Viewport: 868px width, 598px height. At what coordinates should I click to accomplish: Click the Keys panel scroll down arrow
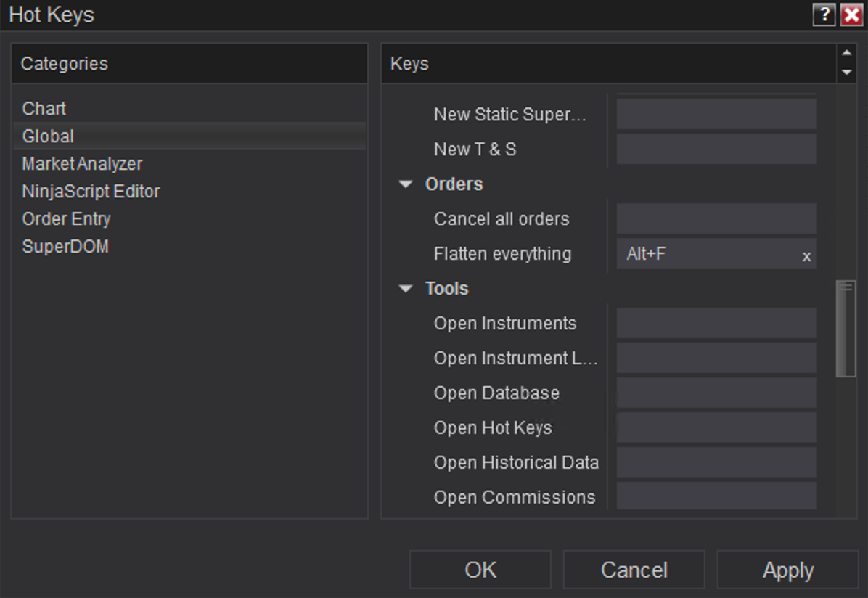pyautogui.click(x=846, y=73)
